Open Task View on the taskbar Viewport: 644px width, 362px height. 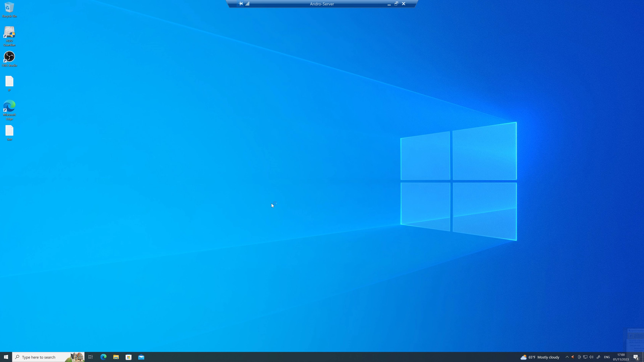91,357
